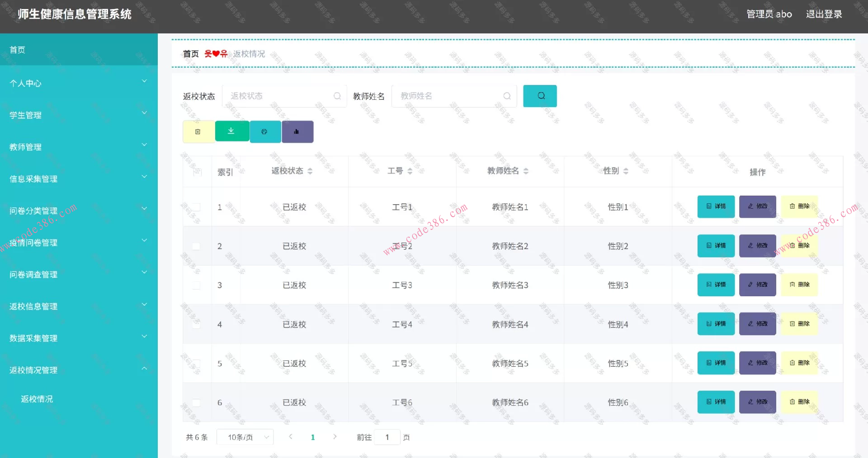Image resolution: width=868 pixels, height=458 pixels.
Task: Click 删除 on row 3
Action: [x=799, y=285]
